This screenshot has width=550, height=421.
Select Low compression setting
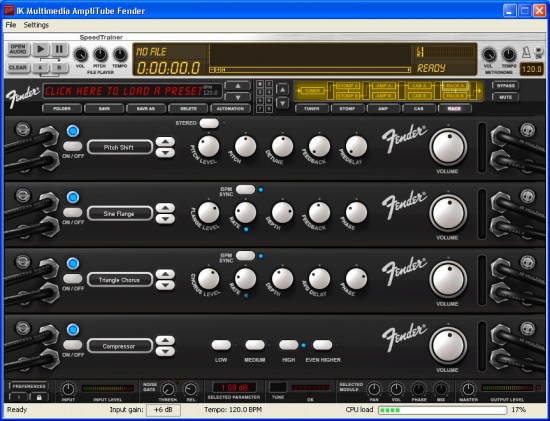(x=221, y=345)
